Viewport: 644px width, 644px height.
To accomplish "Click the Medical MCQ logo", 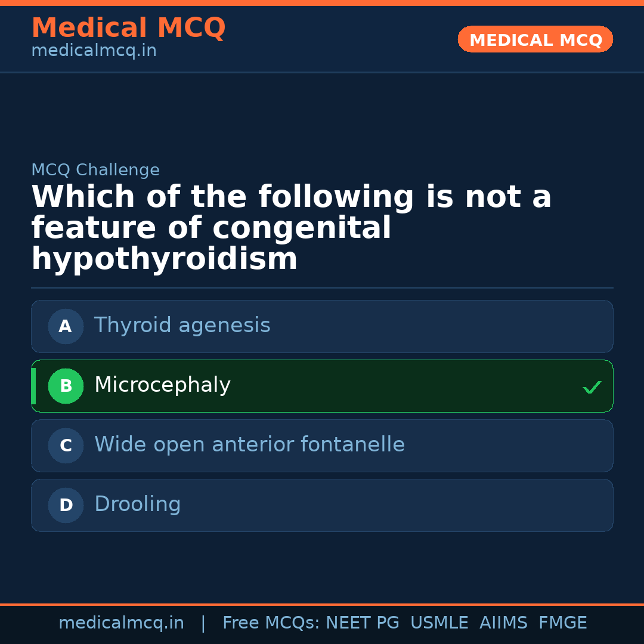I will click(128, 28).
